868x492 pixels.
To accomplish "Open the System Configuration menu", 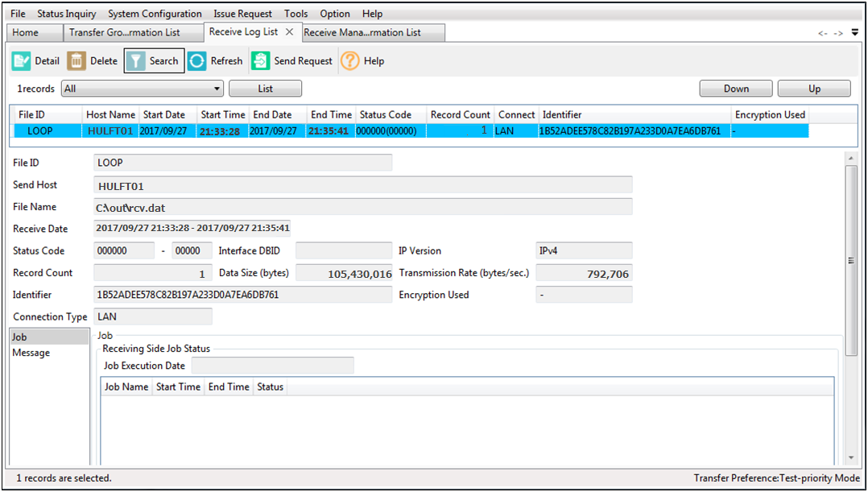I will coord(155,14).
